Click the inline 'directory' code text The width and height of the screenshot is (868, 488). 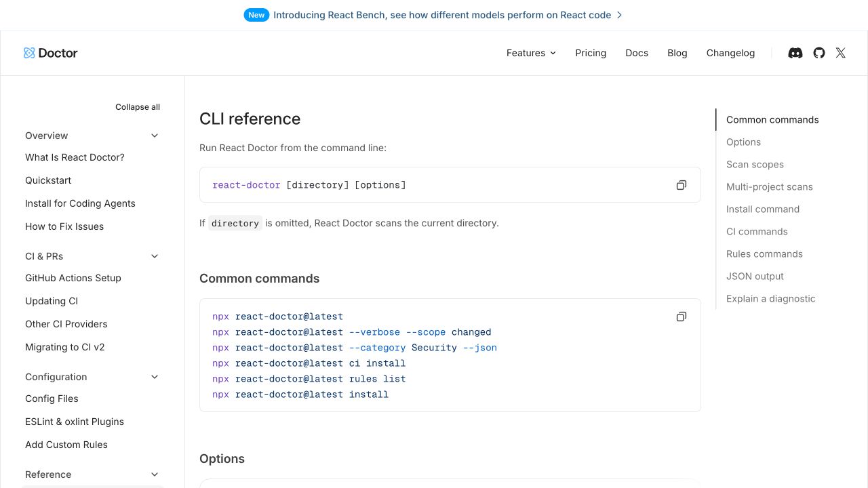tap(235, 223)
